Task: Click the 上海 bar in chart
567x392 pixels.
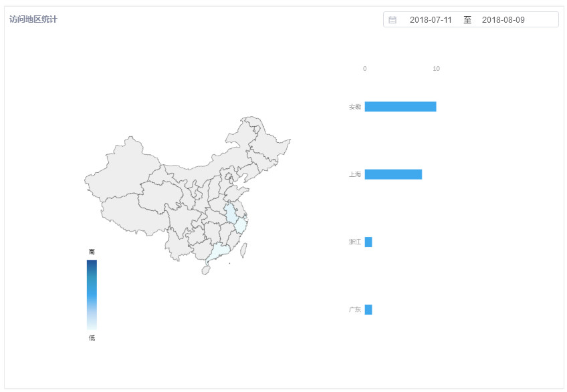Action: point(393,174)
